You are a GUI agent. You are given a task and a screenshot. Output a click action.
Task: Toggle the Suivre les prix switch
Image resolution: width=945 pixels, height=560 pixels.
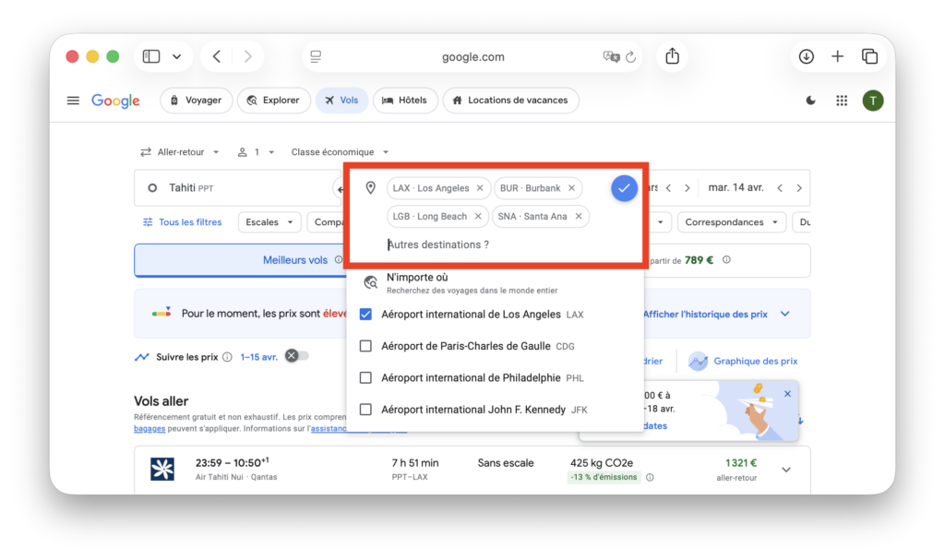[296, 356]
